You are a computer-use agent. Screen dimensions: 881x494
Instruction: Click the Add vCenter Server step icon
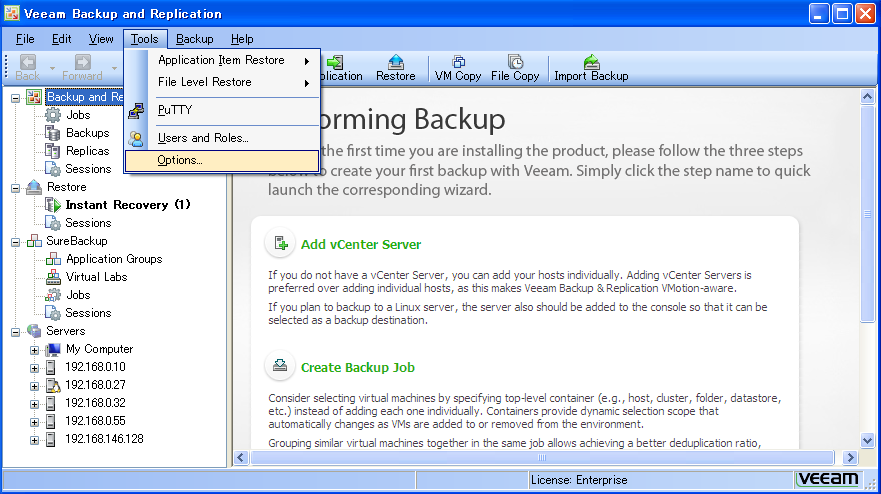tap(280, 243)
